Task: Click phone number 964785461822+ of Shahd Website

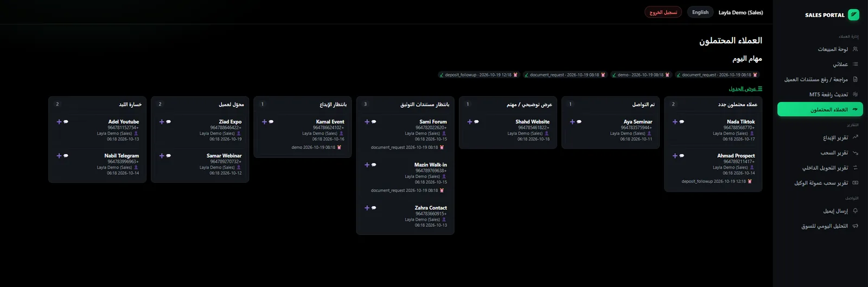Action: [534, 128]
